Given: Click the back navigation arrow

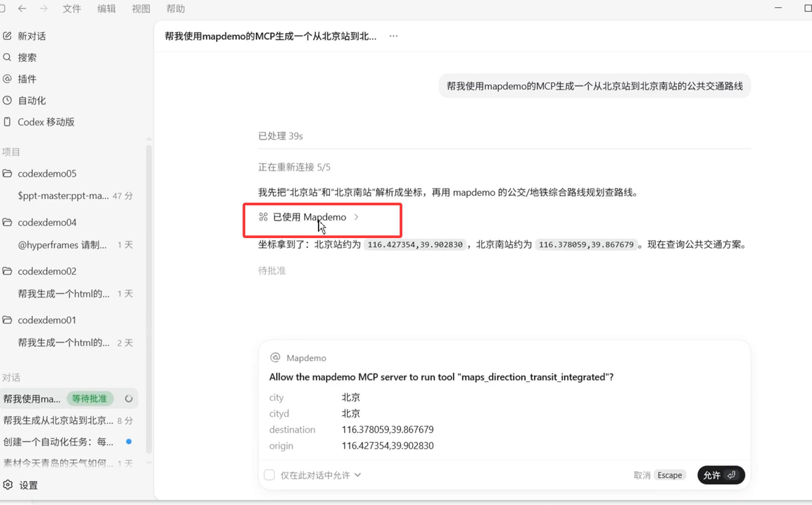Looking at the screenshot, I should [22, 9].
